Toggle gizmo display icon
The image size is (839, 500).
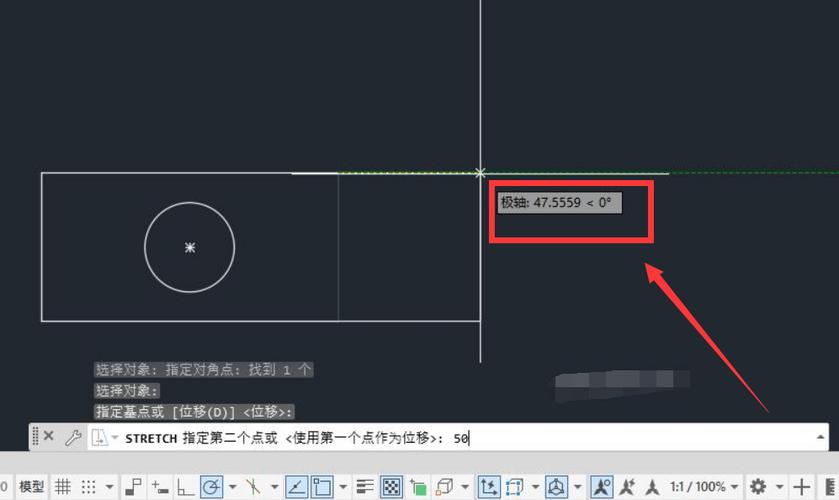556,487
